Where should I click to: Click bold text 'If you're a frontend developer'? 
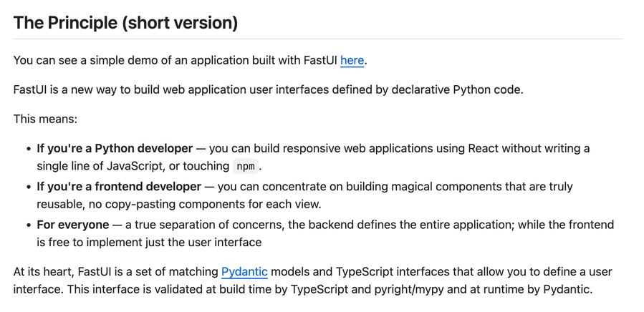coord(119,187)
